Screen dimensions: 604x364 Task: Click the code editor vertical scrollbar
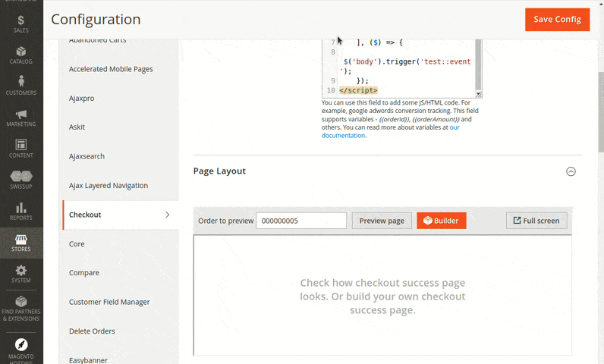(478, 64)
